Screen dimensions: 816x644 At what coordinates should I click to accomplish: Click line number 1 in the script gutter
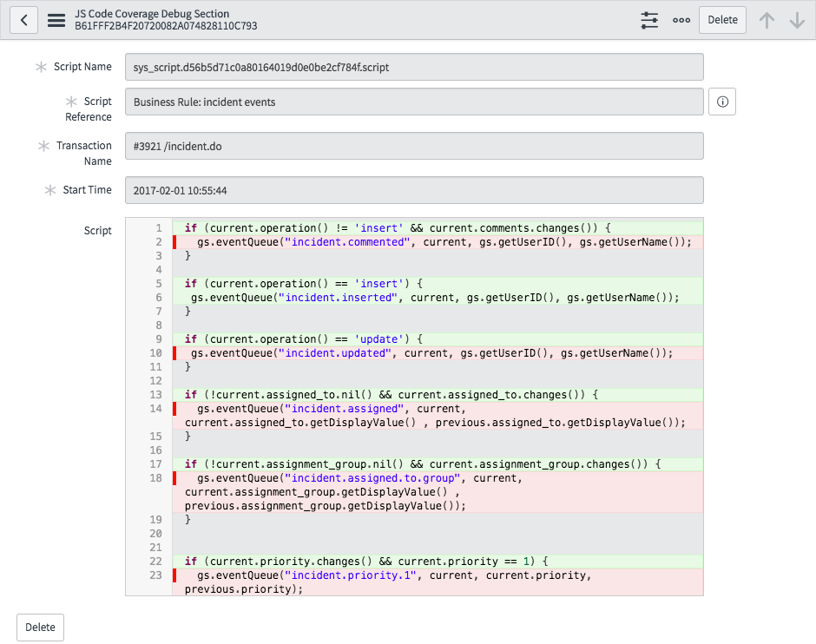click(159, 228)
